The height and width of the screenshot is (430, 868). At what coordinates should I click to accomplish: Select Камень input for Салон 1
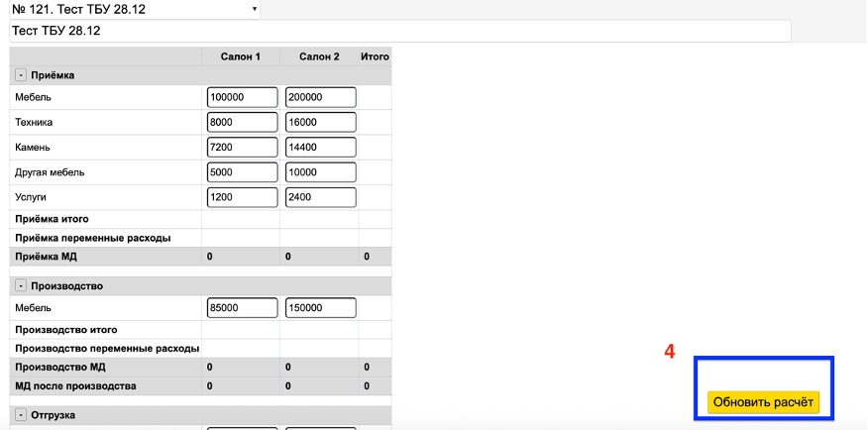point(242,147)
